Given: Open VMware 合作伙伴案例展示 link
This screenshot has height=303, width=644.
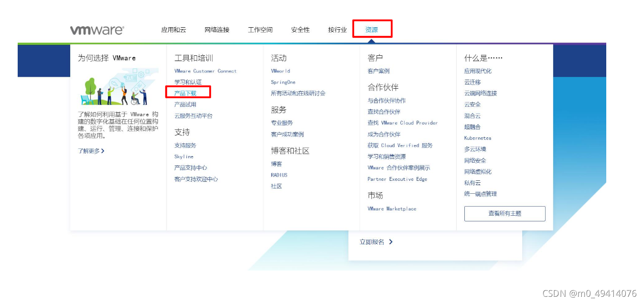Looking at the screenshot, I should pos(399,167).
